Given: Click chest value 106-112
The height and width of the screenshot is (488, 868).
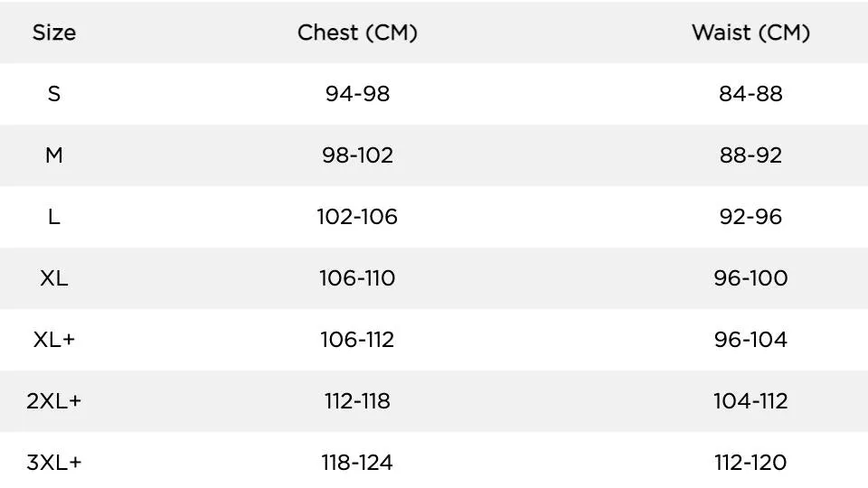Looking at the screenshot, I should 357,340.
